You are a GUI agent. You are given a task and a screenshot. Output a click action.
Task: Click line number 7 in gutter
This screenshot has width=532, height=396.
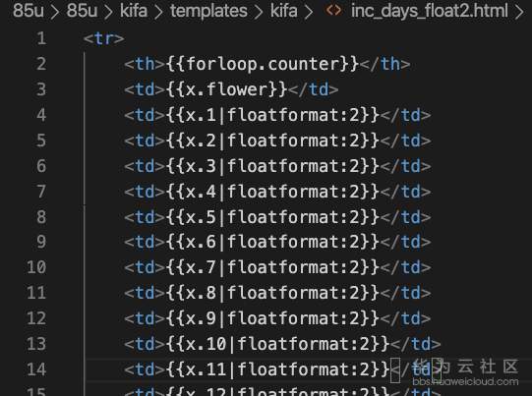coord(41,192)
